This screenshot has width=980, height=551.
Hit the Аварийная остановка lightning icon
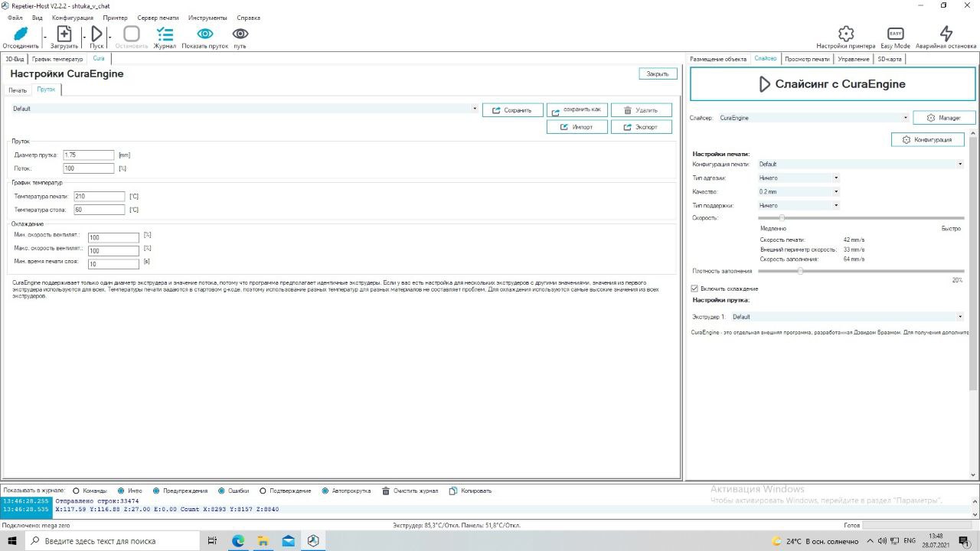coord(946,34)
